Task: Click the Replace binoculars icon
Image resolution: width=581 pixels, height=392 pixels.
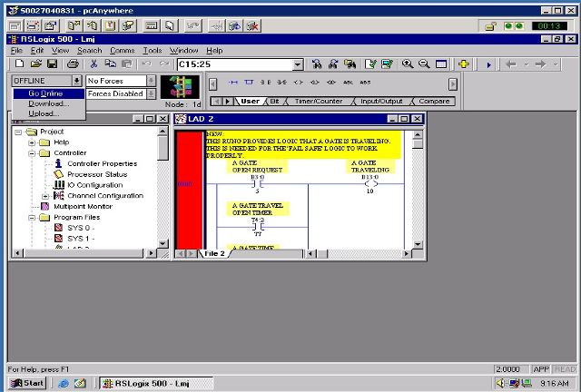Action: 350,64
